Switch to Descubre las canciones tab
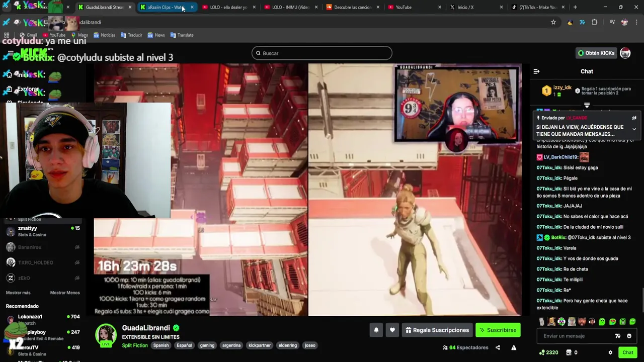Image resolution: width=644 pixels, height=362 pixels. (x=352, y=7)
